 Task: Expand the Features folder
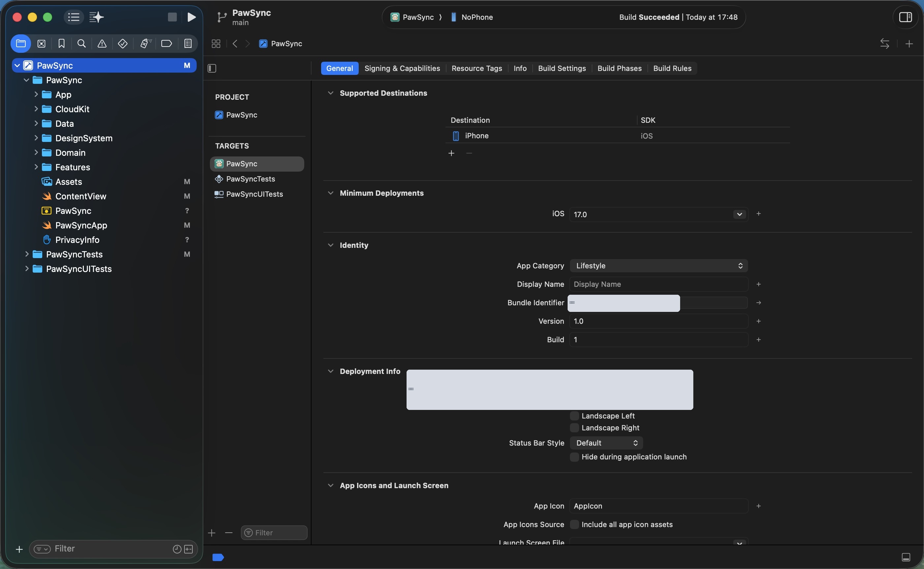click(x=36, y=167)
